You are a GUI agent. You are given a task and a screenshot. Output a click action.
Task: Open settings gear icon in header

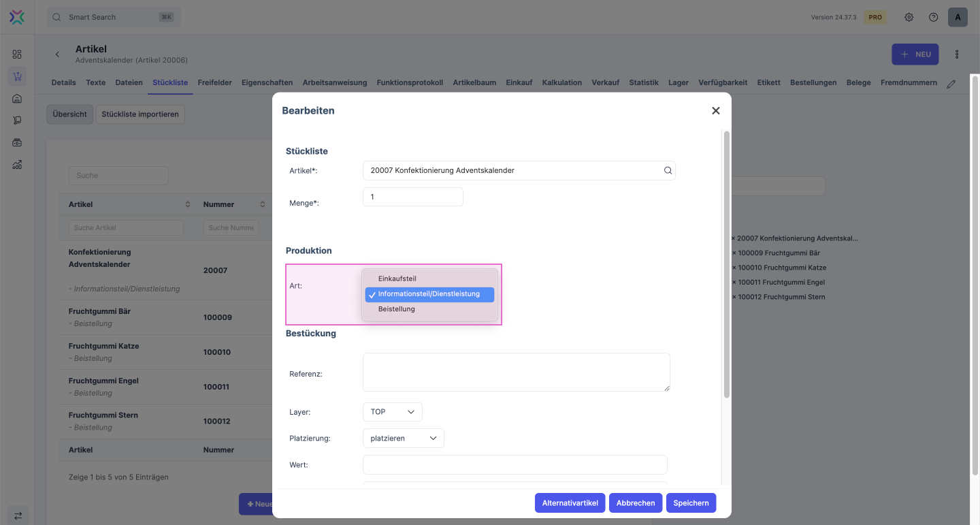(909, 17)
